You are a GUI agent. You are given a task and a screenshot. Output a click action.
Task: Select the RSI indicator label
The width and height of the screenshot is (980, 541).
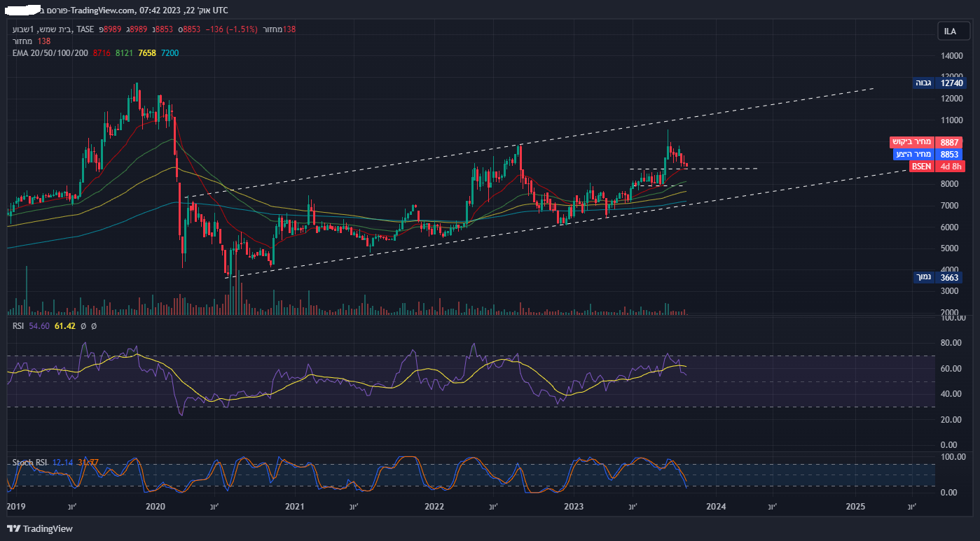pyautogui.click(x=19, y=326)
